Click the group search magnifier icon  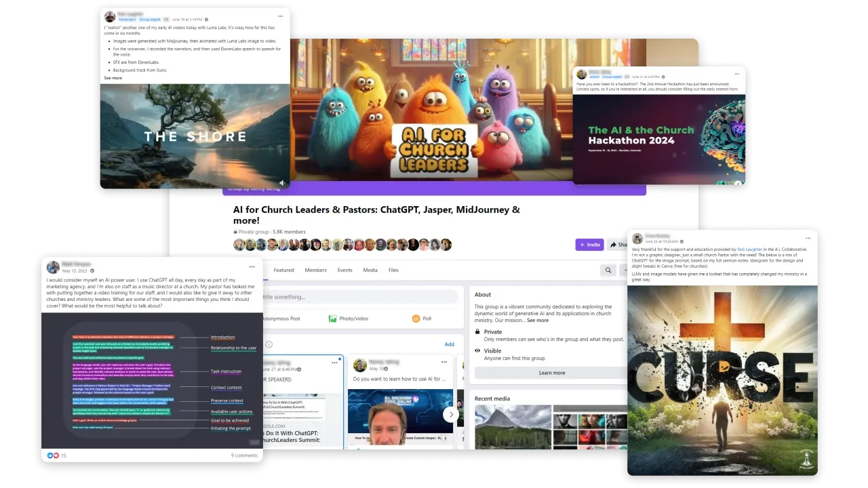(608, 270)
